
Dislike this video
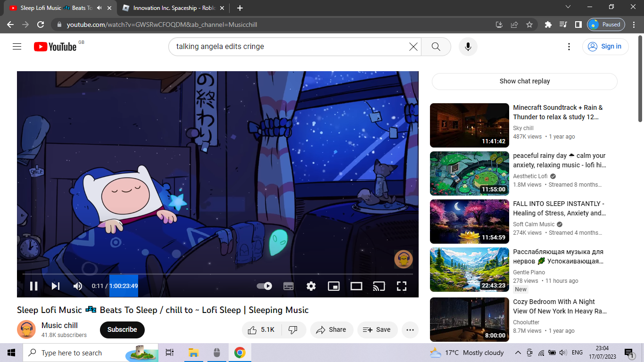(x=293, y=329)
